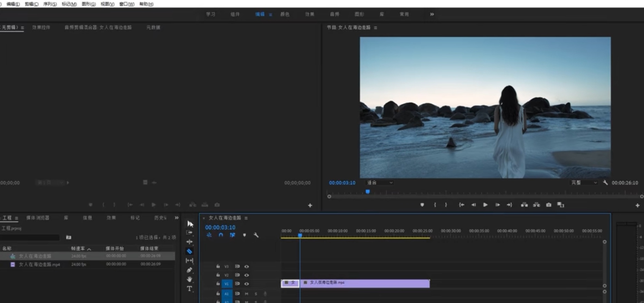Select the Pen tool in the tools panel
Viewport: 644px width, 303px height.
point(189,270)
